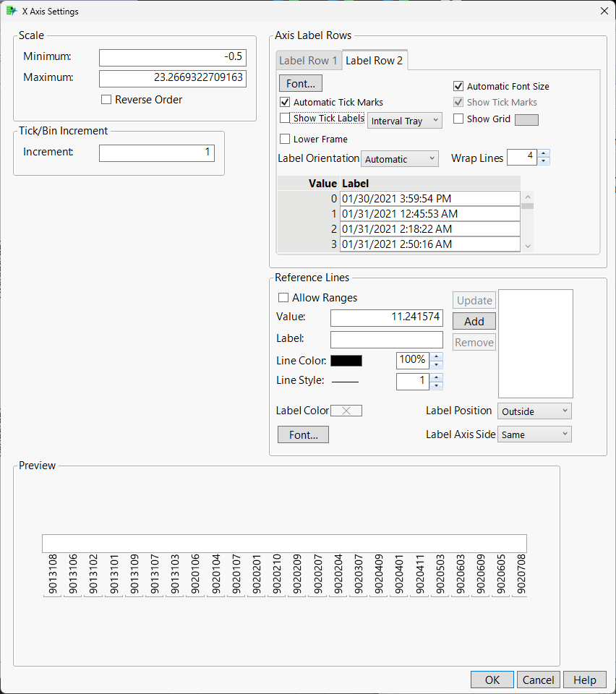The width and height of the screenshot is (616, 694).
Task: Confirm settings with OK
Action: [x=492, y=680]
